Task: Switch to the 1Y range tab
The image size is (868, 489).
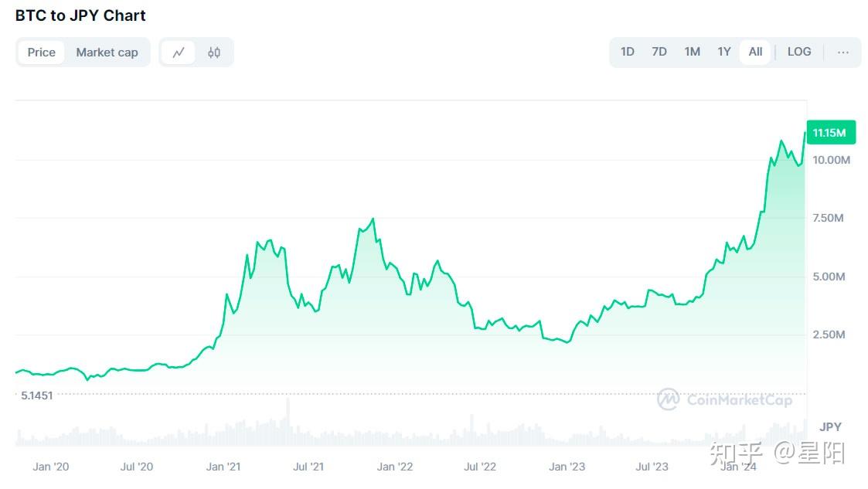Action: 723,51
